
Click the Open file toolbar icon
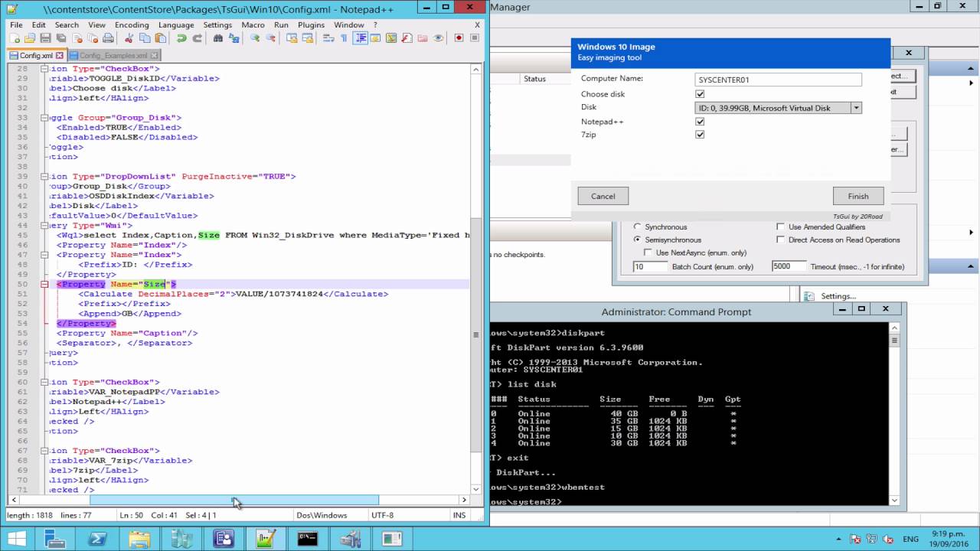click(29, 38)
